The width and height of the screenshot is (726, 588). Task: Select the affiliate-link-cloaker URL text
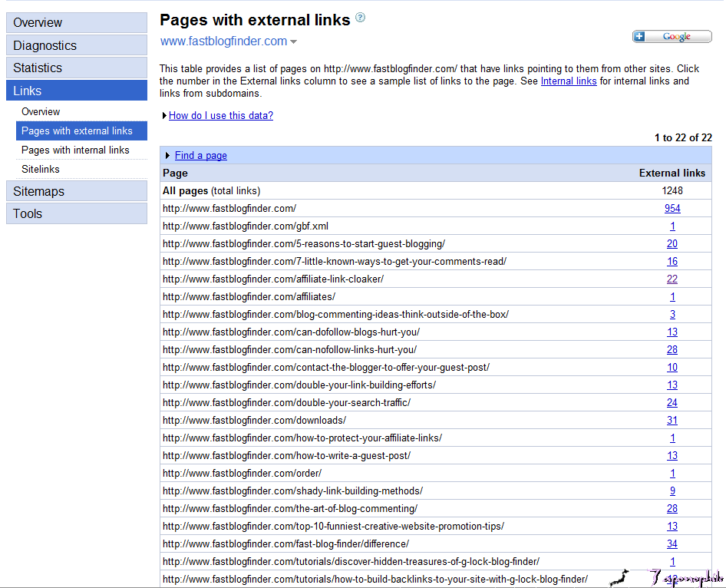273,279
